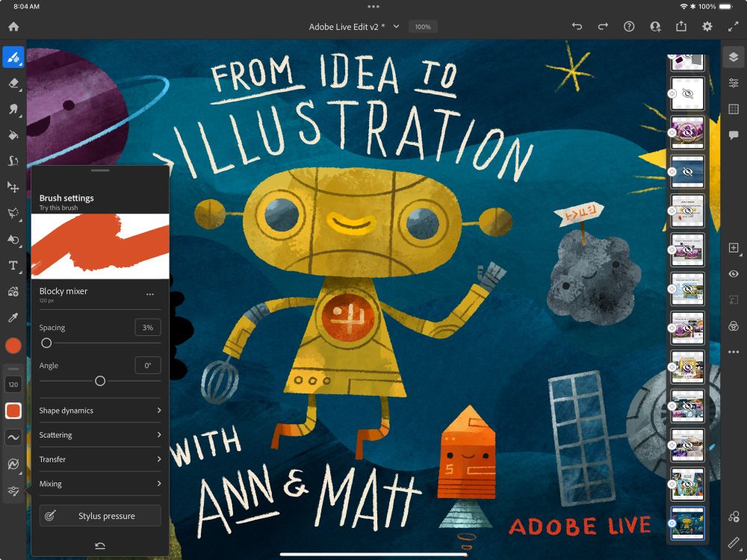Toggle the ruler tool

(734, 542)
